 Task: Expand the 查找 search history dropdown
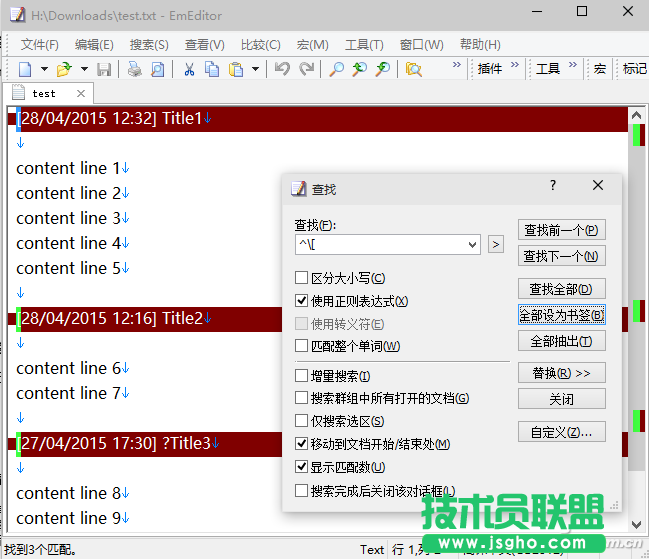(x=472, y=244)
